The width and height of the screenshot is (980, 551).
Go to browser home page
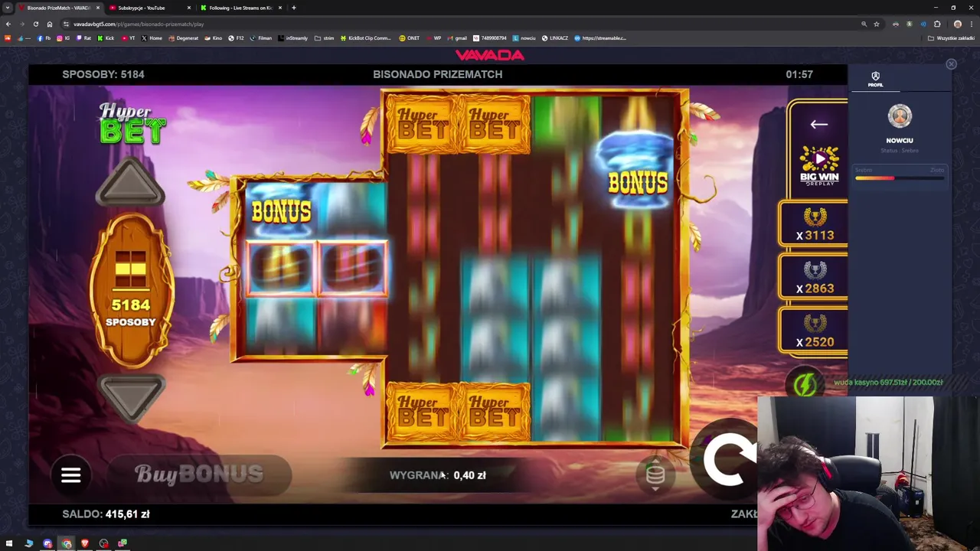(49, 24)
